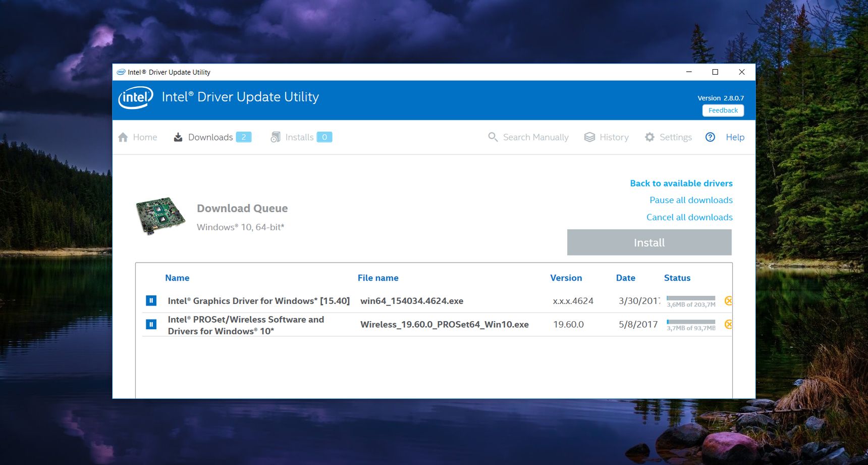
Task: Close the Intel Driver Update Utility window
Action: click(x=742, y=72)
